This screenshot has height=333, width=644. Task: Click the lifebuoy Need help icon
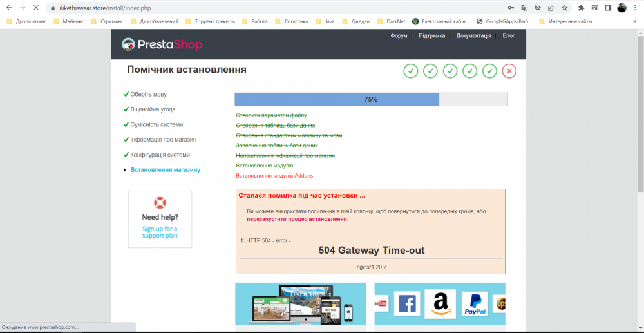point(160,203)
